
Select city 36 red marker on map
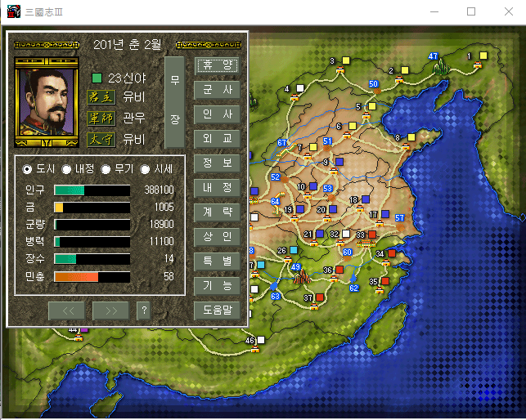(339, 269)
